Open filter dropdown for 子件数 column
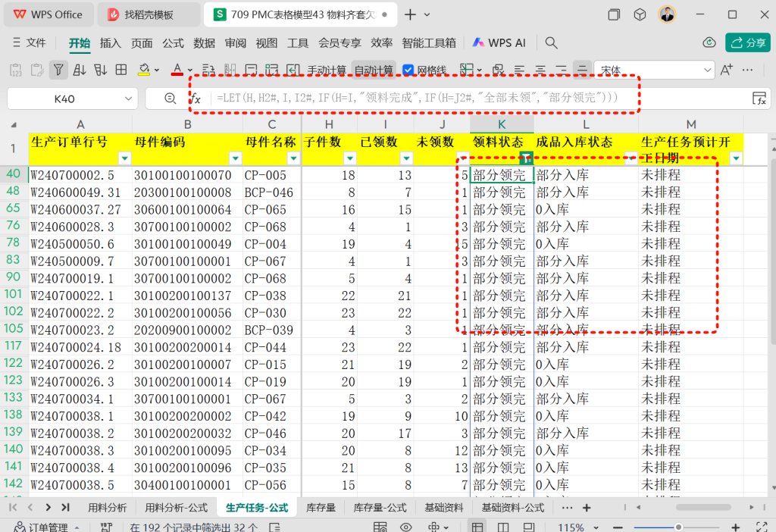The width and height of the screenshot is (776, 532). [350, 158]
